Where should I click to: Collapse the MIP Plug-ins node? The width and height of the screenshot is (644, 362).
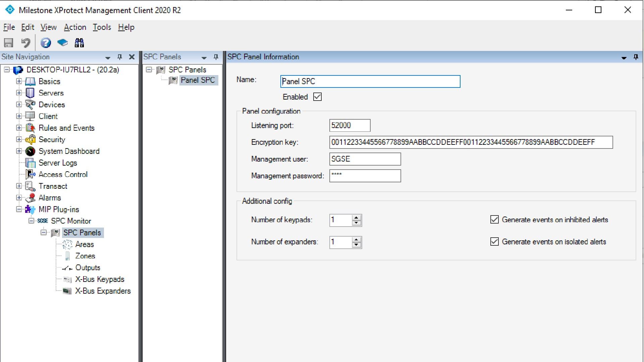tap(19, 209)
